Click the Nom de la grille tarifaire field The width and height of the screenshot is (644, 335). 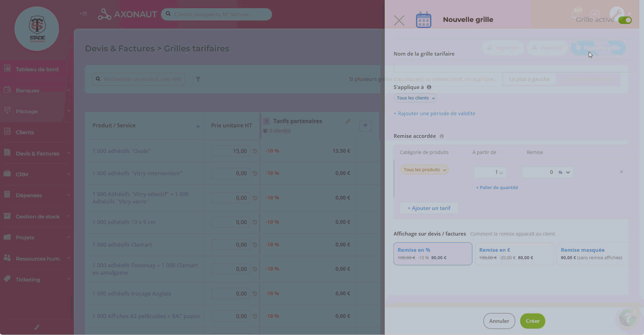point(514,66)
